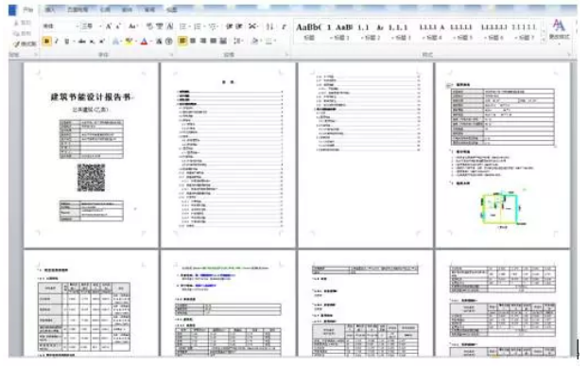Click the Distributed alignment icon
The height and width of the screenshot is (367, 588).
coord(223,41)
